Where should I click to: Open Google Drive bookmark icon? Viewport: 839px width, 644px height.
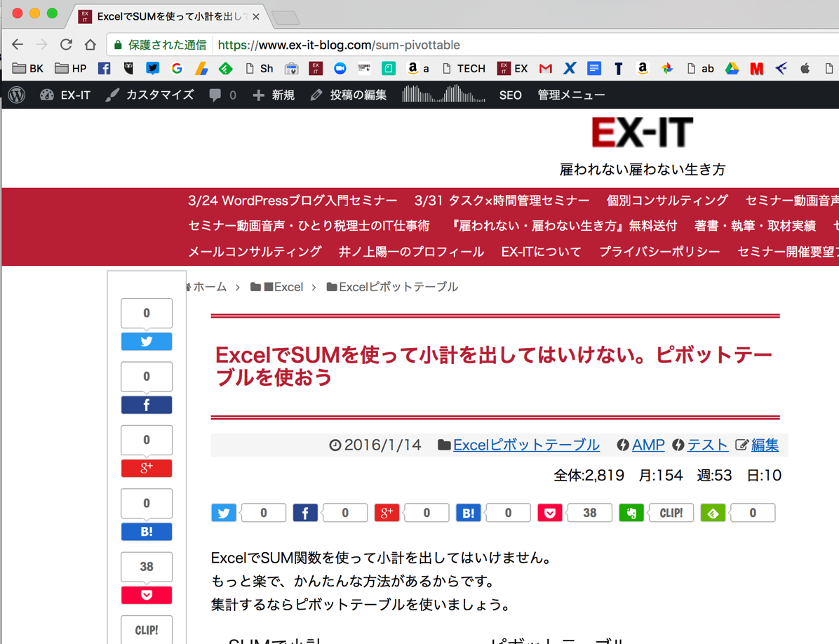coord(732,69)
